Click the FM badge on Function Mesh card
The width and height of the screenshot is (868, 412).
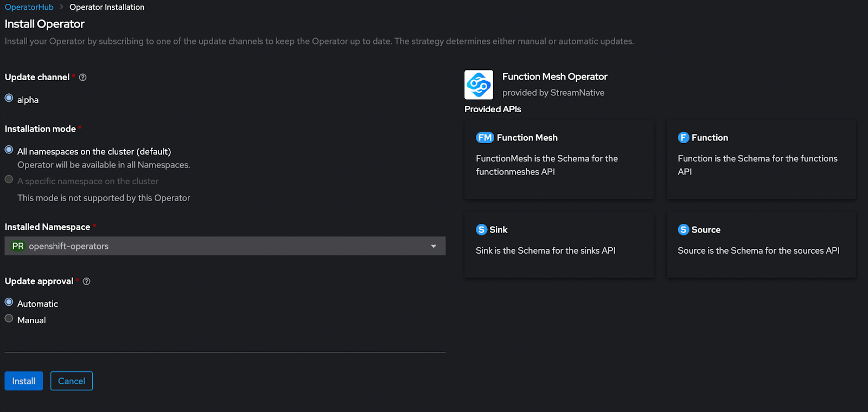click(x=485, y=138)
